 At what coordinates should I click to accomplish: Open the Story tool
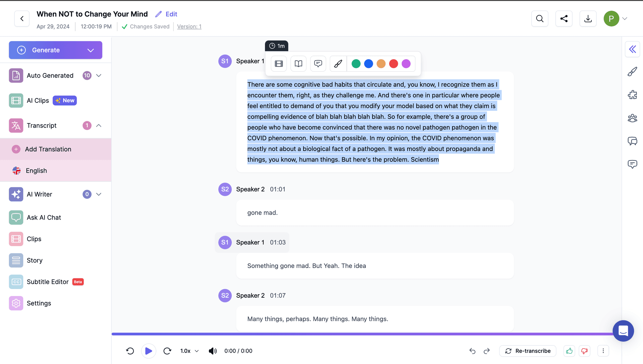pos(34,260)
